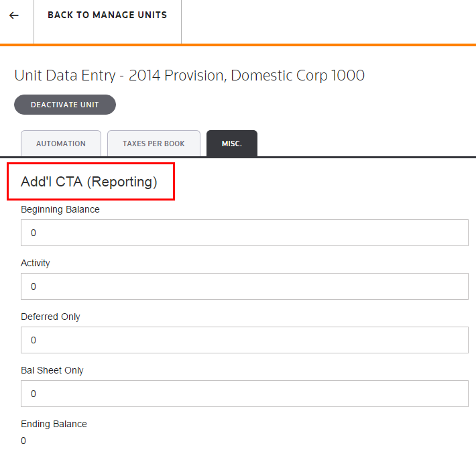Click the Bal Sheet Only label

tap(52, 370)
